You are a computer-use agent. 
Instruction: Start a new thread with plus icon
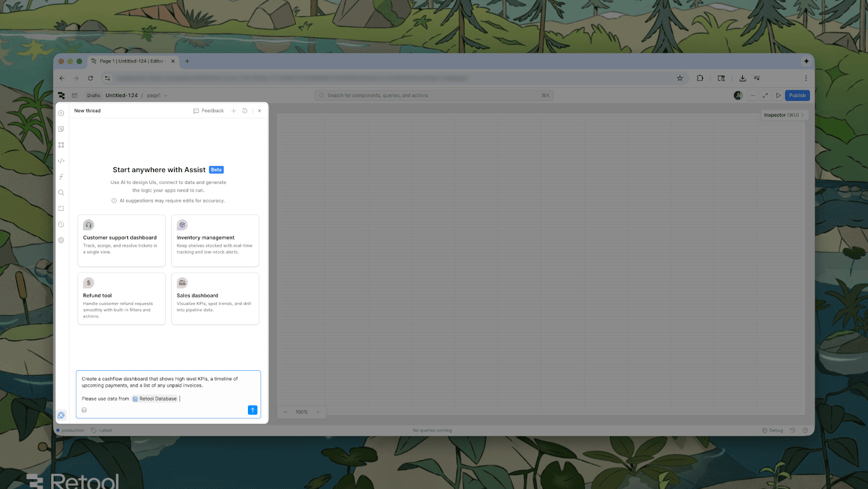coord(234,111)
